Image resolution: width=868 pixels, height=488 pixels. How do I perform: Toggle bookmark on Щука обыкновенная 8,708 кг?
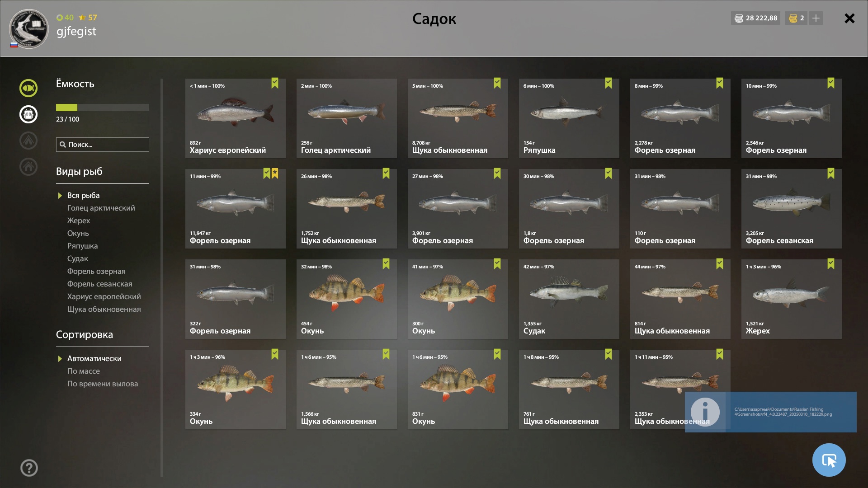[497, 83]
